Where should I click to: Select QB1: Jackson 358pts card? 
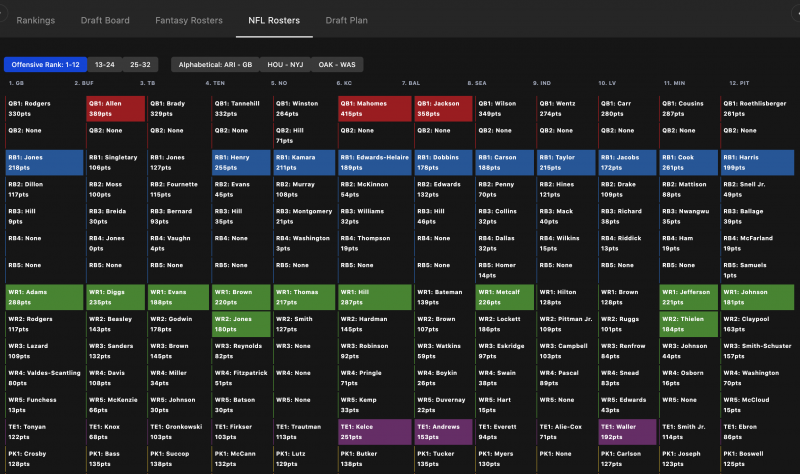444,109
